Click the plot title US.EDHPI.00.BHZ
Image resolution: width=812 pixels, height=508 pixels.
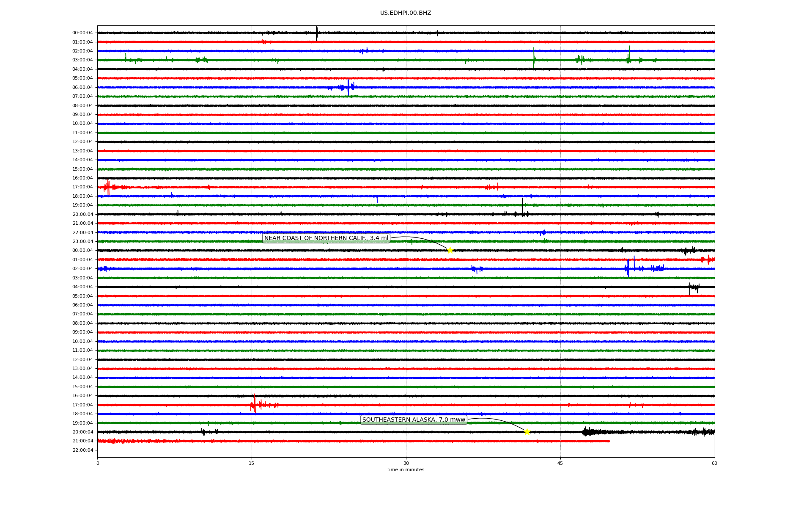tap(406, 13)
